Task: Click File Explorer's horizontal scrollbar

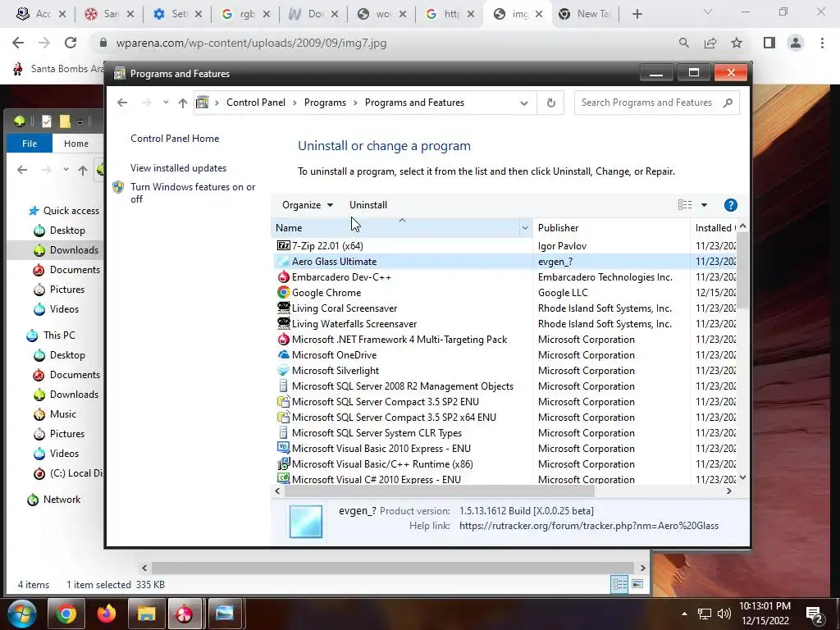Action: [393, 568]
